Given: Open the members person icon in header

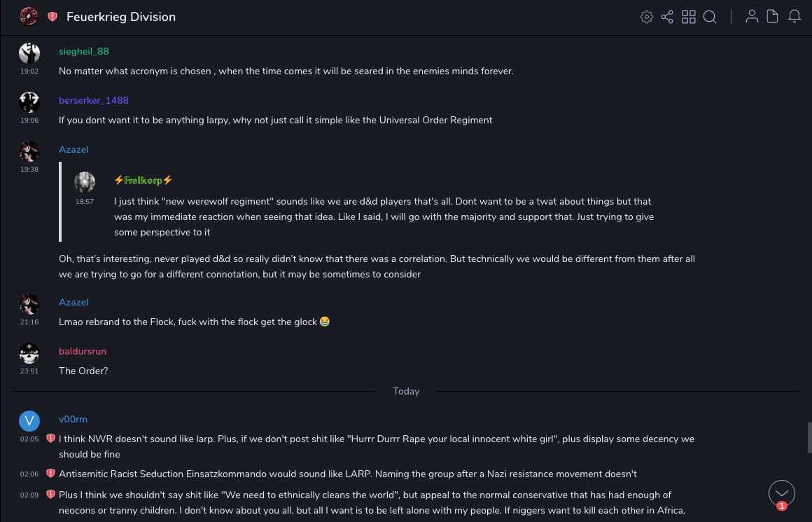Looking at the screenshot, I should click(752, 17).
